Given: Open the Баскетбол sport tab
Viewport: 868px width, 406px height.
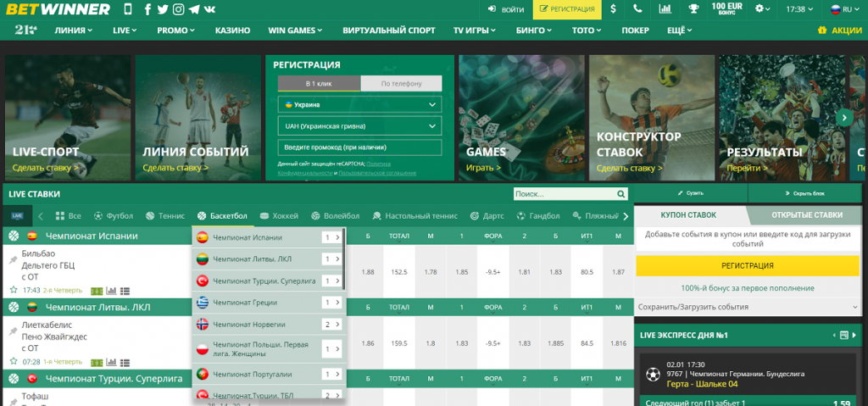Looking at the screenshot, I should 223,216.
